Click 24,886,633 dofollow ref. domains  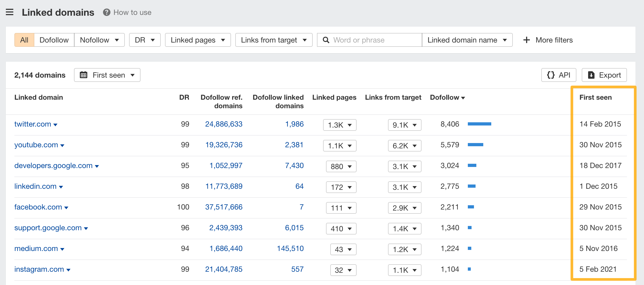pyautogui.click(x=224, y=124)
